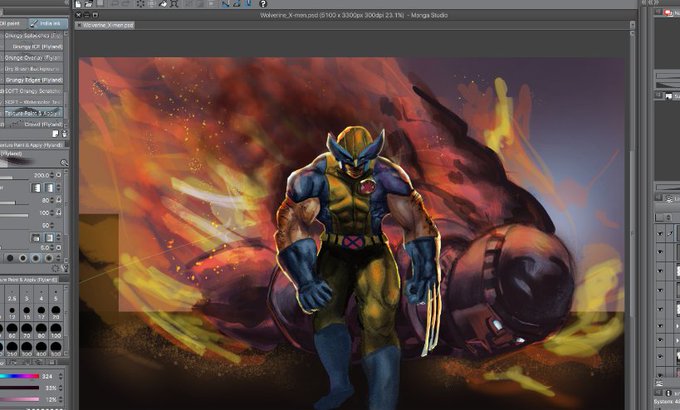Image resolution: width=680 pixels, height=410 pixels.
Task: Click the 100 brush size preset
Action: point(56,329)
